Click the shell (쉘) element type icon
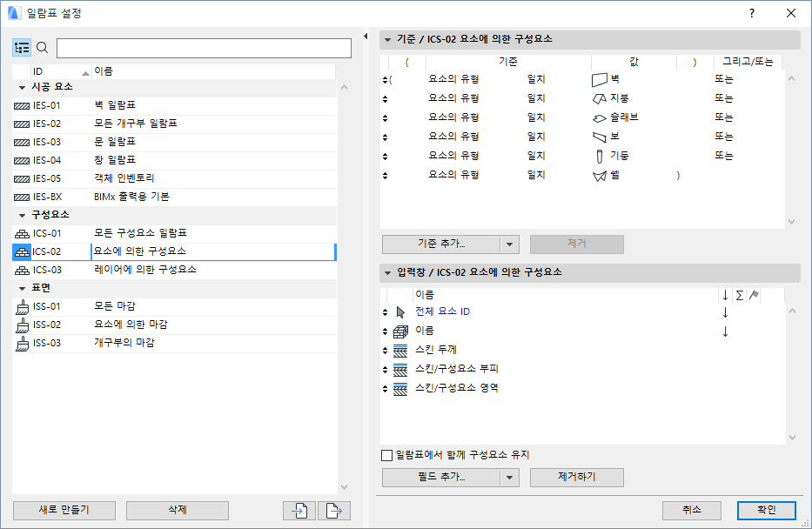812x529 pixels. coord(599,176)
